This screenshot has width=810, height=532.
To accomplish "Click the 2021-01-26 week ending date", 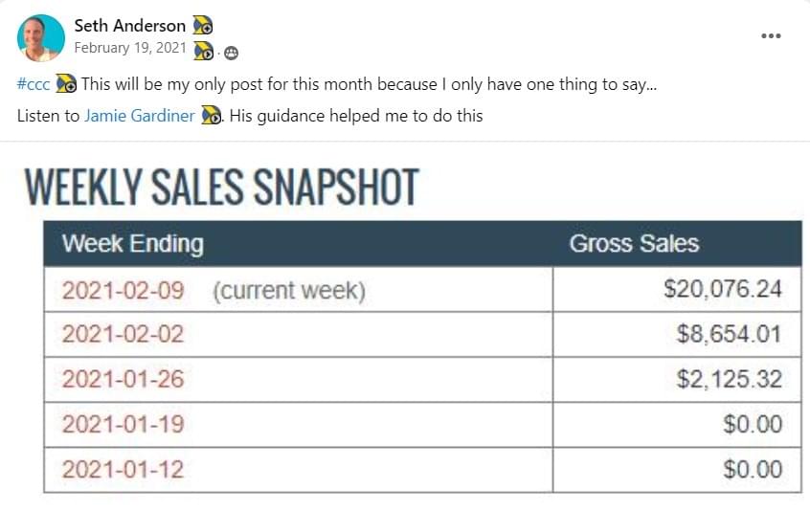I will pyautogui.click(x=123, y=379).
